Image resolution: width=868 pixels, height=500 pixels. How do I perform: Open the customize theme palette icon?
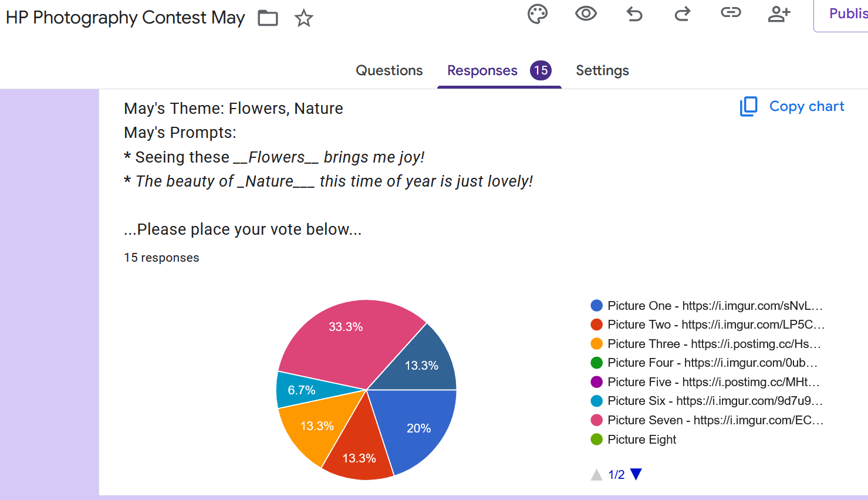(537, 14)
